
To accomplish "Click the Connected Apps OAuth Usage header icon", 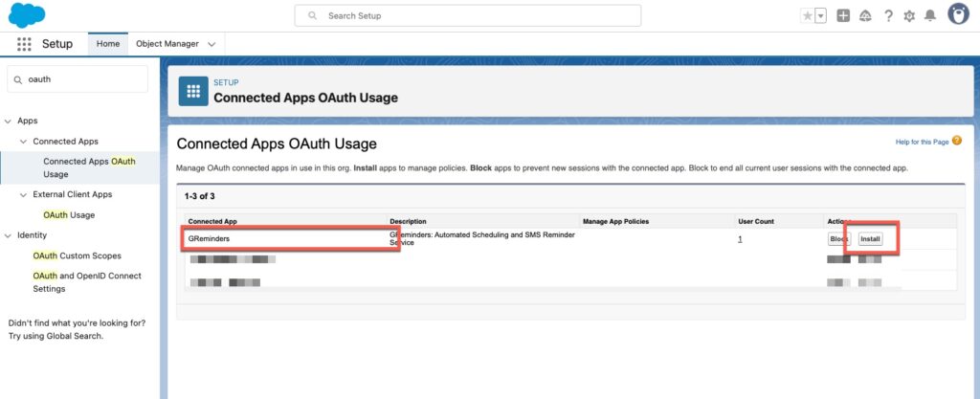I will pyautogui.click(x=193, y=91).
